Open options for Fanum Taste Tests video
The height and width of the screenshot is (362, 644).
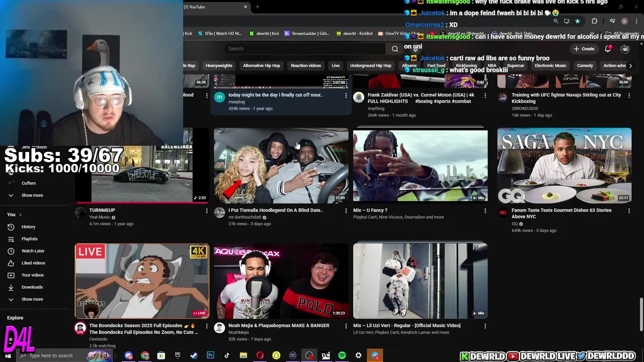629,211
